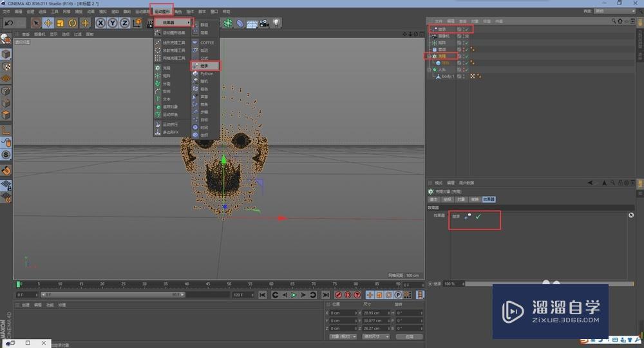
Task: Click the effector list picker arrow icon
Action: point(631,215)
